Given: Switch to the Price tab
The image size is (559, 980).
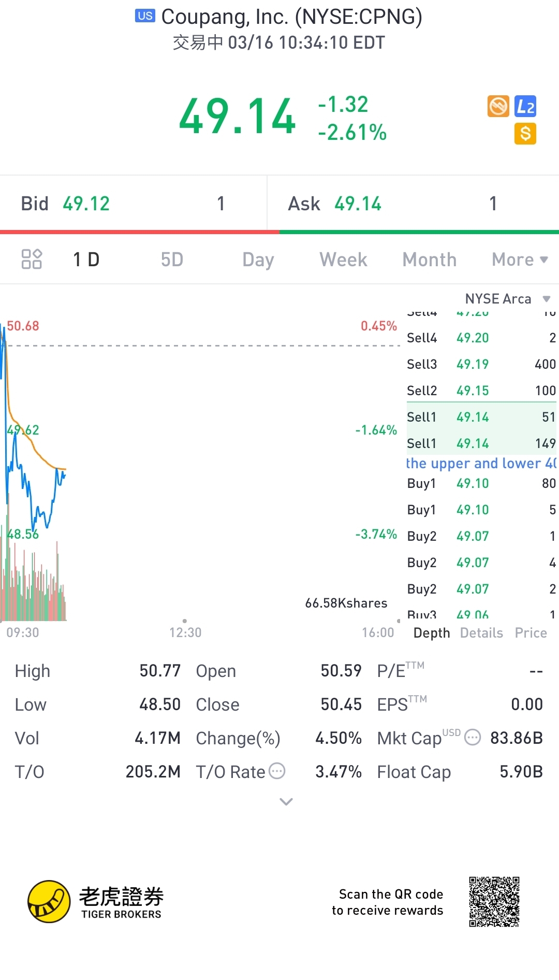Looking at the screenshot, I should 531,633.
